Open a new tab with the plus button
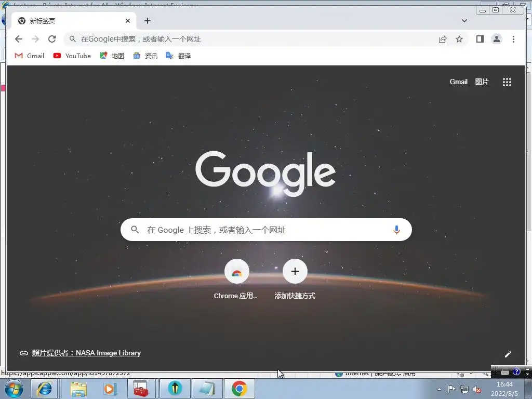 147,21
